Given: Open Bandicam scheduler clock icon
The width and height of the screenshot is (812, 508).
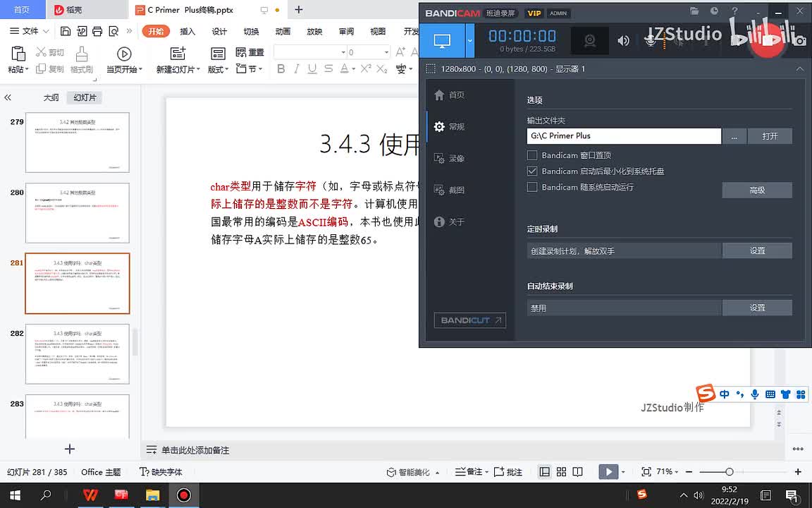Looking at the screenshot, I should point(714,11).
